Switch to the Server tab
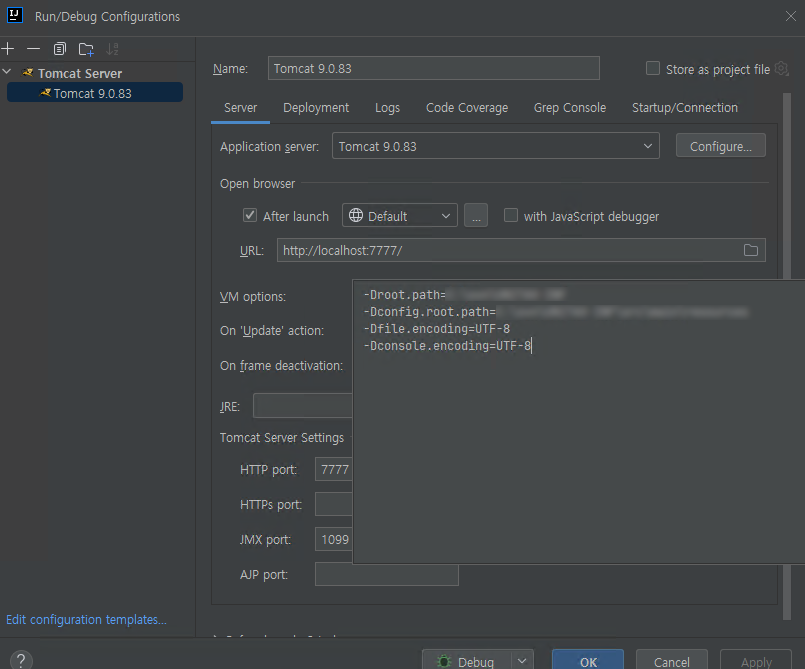Viewport: 805px width, 669px height. 240,108
